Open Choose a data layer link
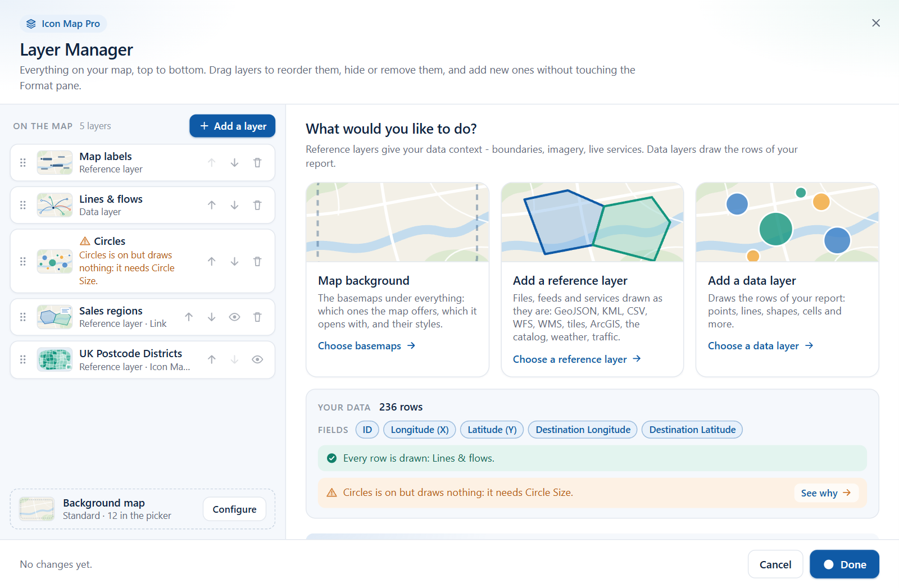The width and height of the screenshot is (899, 588). (760, 346)
